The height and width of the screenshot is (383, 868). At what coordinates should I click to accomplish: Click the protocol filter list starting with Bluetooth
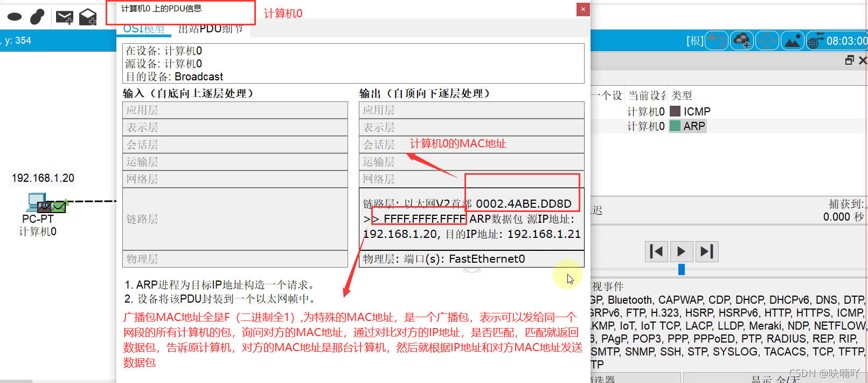tap(729, 332)
